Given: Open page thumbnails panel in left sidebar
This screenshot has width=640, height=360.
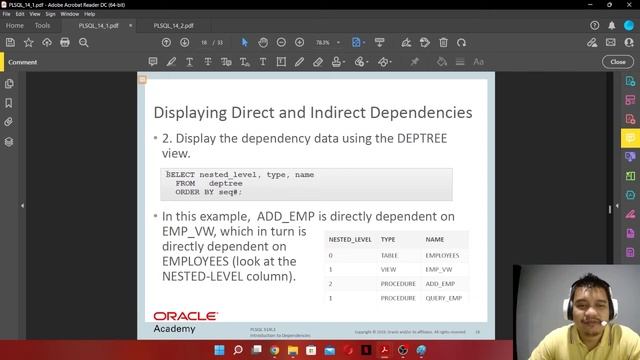Looking at the screenshot, I should pyautogui.click(x=9, y=84).
